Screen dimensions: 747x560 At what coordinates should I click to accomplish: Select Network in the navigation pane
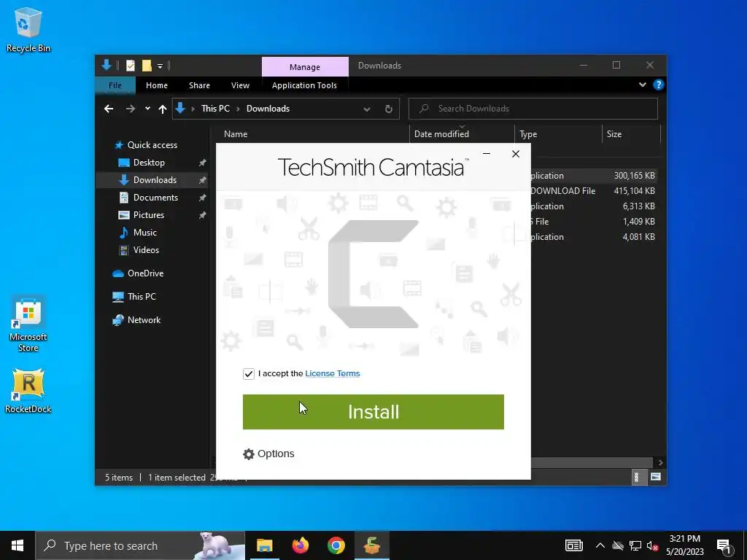[x=144, y=320]
